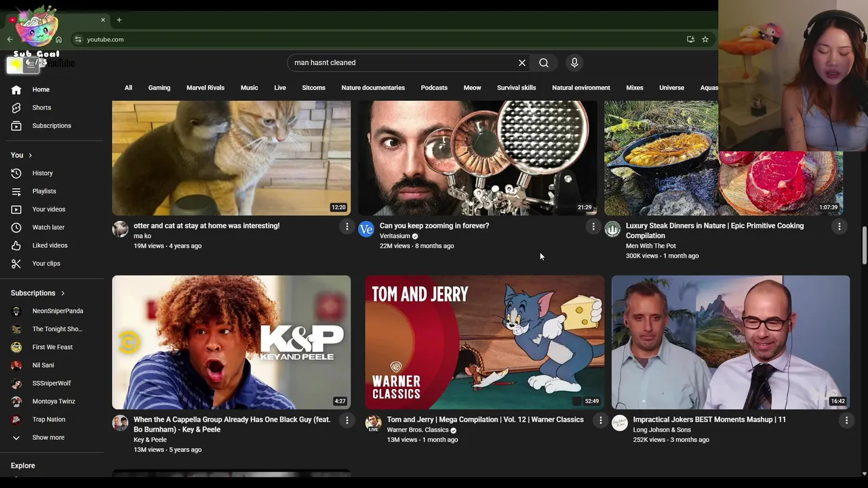Open Subscriptions in the sidebar
Image resolution: width=868 pixels, height=488 pixels.
[52, 125]
